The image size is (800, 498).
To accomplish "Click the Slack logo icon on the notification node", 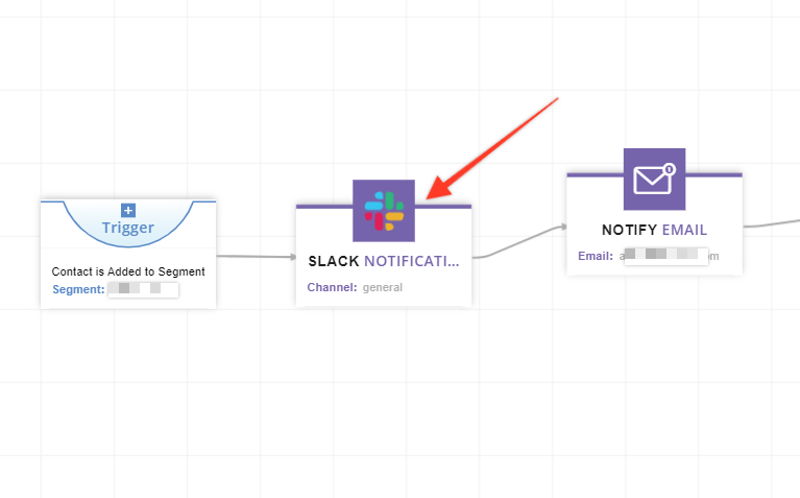I will [x=384, y=211].
